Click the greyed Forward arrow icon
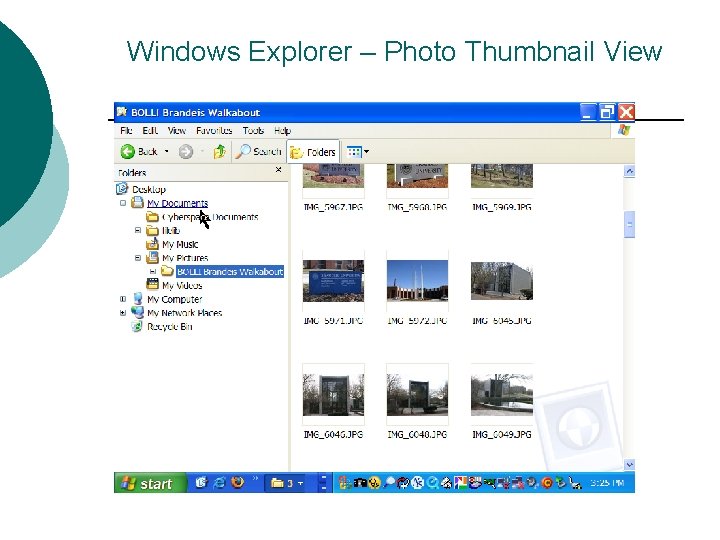 click(186, 152)
